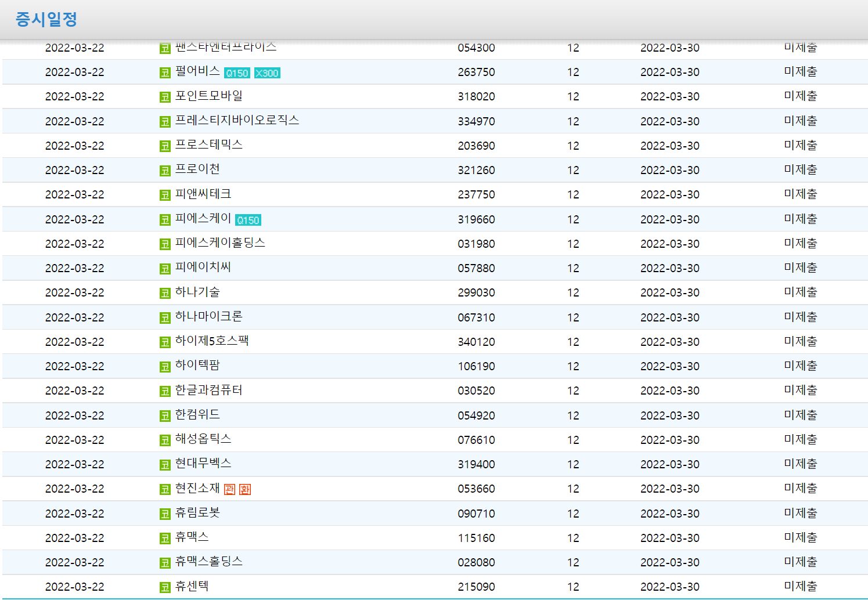Open the 휴맥스 company link
868x600 pixels.
(192, 537)
